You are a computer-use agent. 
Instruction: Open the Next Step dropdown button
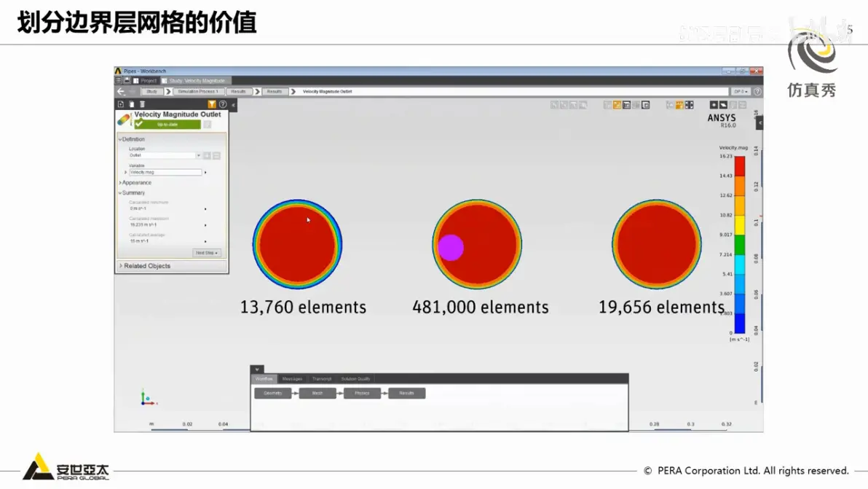click(207, 253)
